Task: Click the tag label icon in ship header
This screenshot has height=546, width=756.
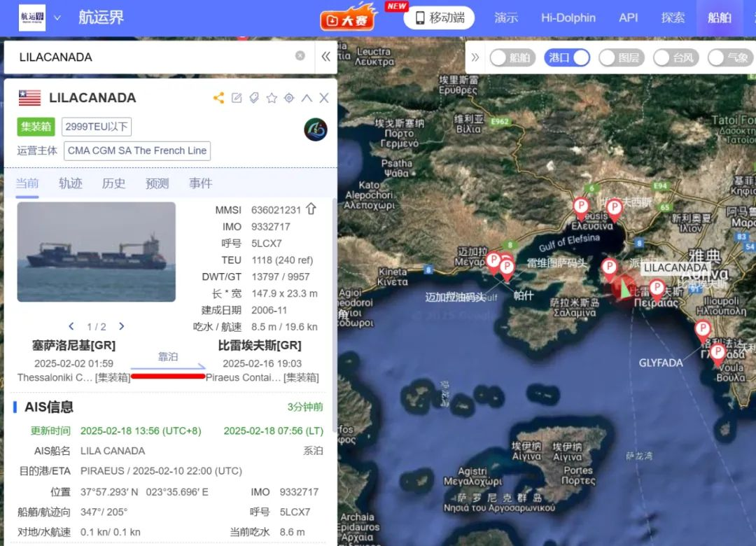Action: tap(254, 98)
